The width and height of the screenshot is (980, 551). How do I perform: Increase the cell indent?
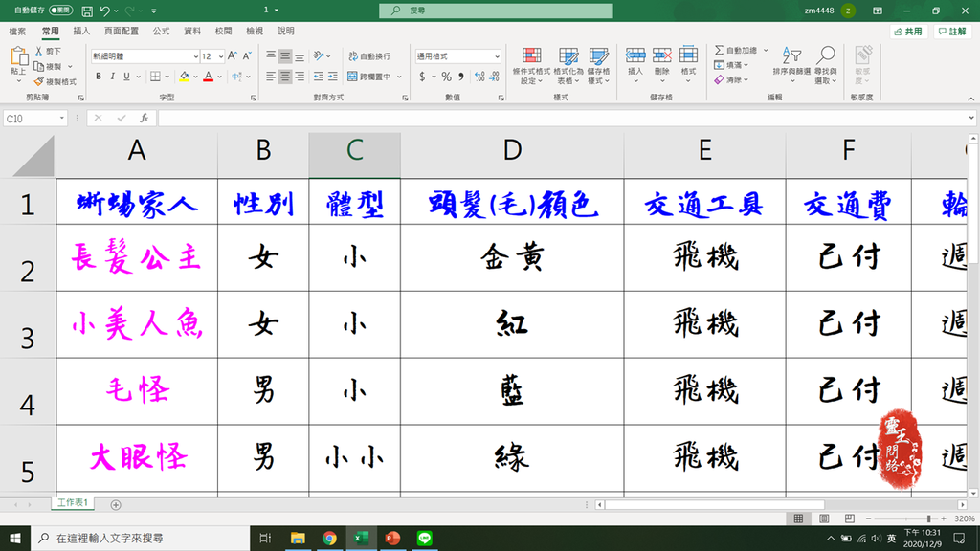(332, 77)
